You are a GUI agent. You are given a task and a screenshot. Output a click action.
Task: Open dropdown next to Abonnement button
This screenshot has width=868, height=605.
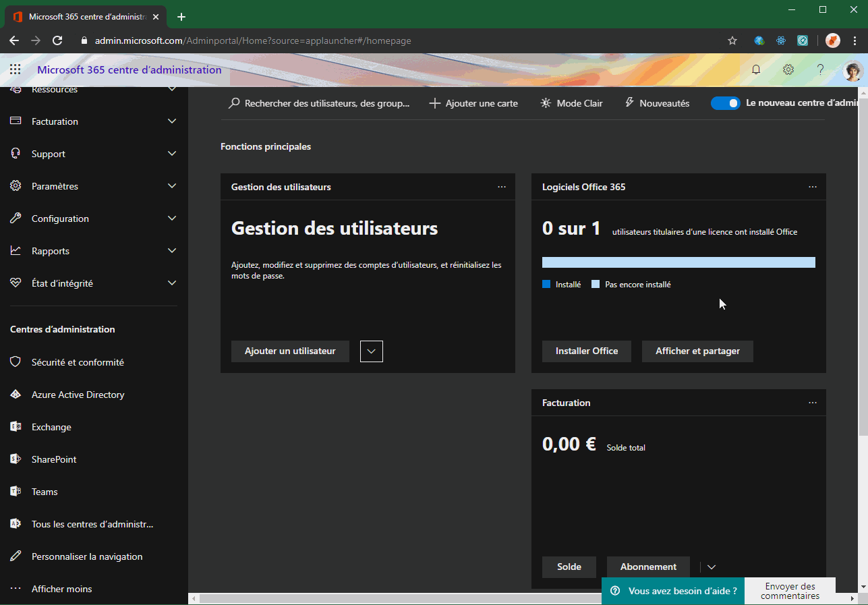point(711,567)
